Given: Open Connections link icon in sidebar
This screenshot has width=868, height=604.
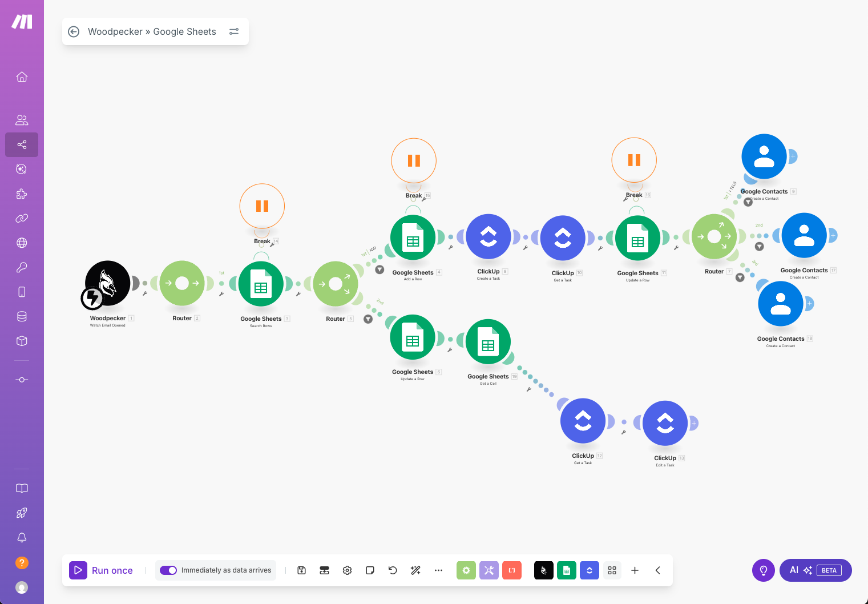Looking at the screenshot, I should pos(22,218).
